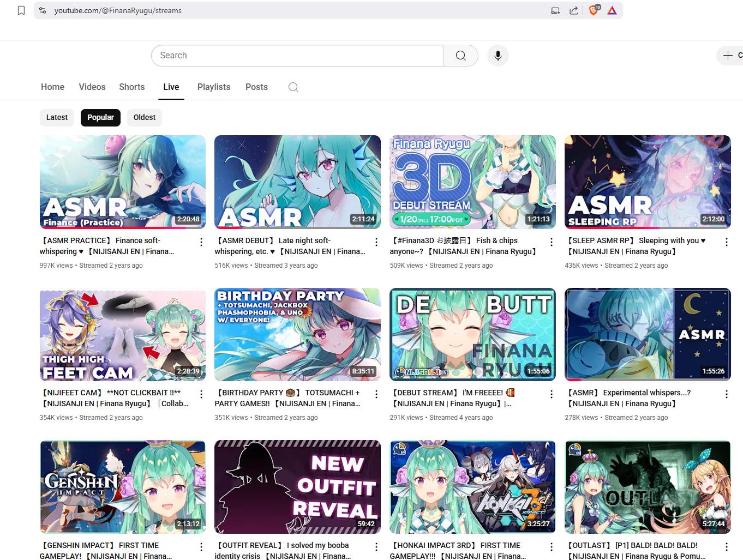Image resolution: width=743 pixels, height=560 pixels.
Task: Expand more actions for BIRTHDAY PARTY video
Action: [x=376, y=394]
